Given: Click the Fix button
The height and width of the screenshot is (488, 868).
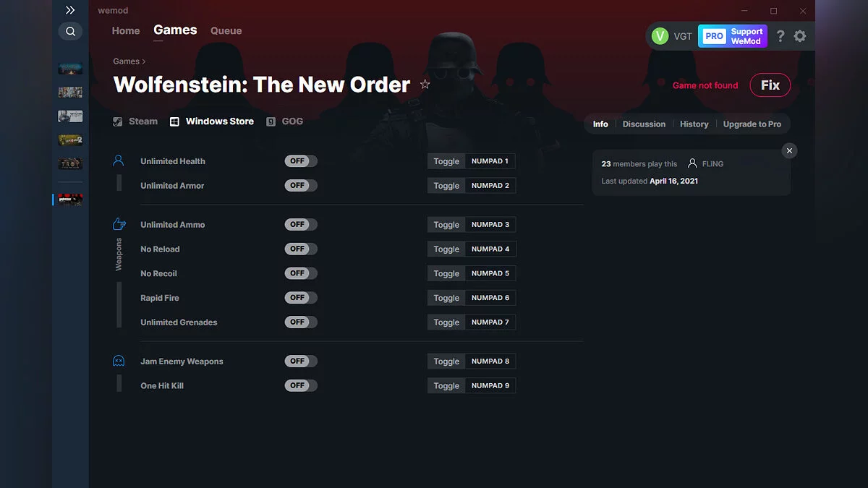Looking at the screenshot, I should tap(770, 85).
